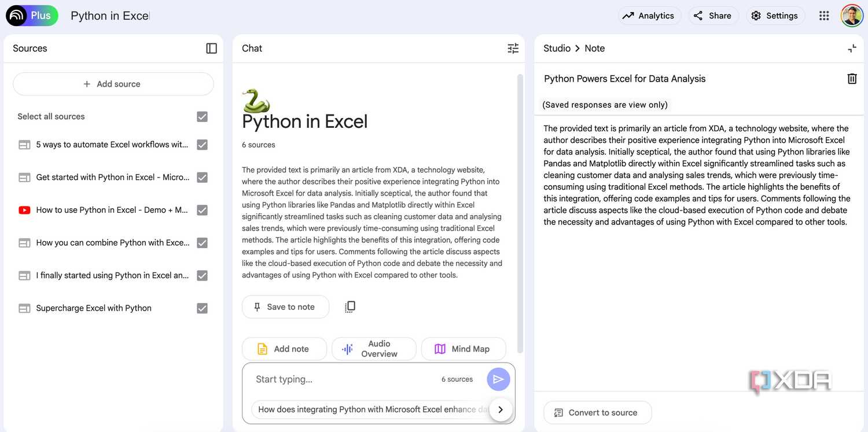Delete the note with trash icon
The width and height of the screenshot is (868, 432).
pos(852,79)
